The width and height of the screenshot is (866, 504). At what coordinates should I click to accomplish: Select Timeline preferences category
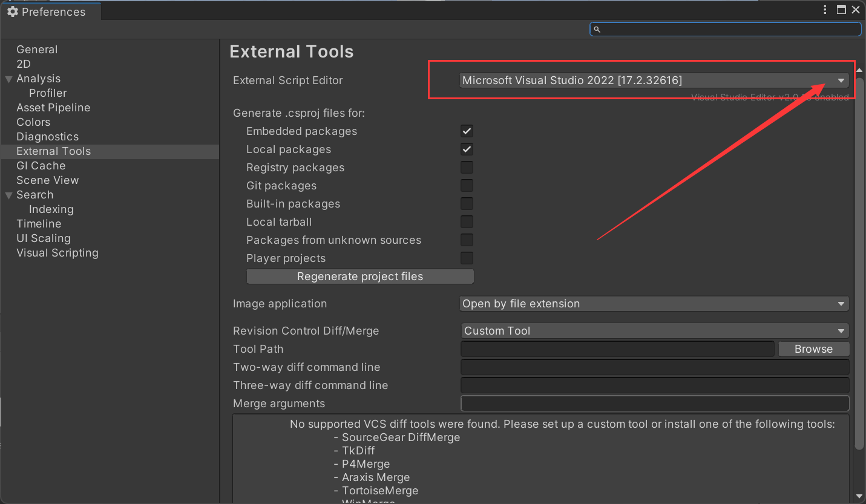tap(39, 224)
